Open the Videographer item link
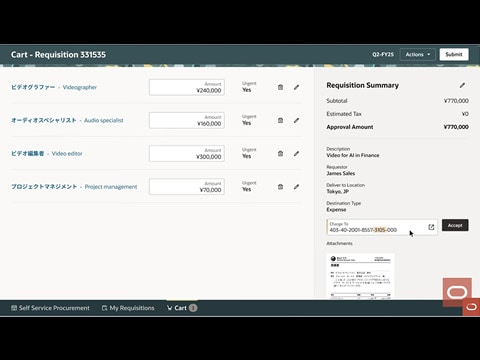Viewport: 480px width, 360px height. tap(54, 87)
